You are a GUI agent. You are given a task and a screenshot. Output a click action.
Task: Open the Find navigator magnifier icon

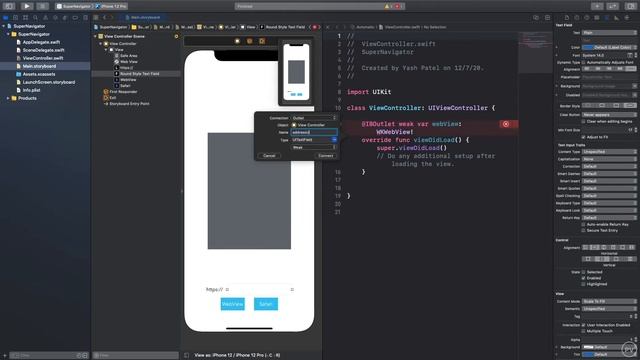pyautogui.click(x=36, y=18)
